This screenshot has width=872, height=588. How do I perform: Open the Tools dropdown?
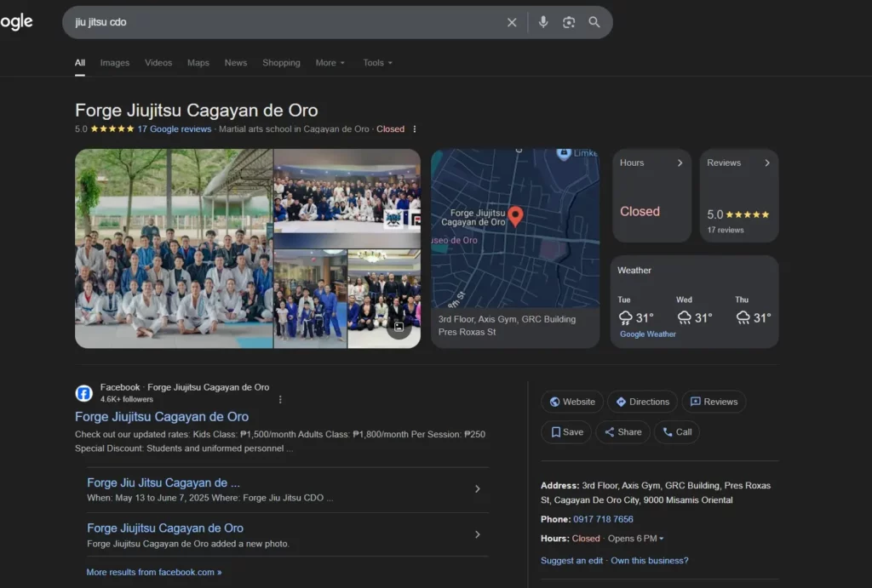377,63
